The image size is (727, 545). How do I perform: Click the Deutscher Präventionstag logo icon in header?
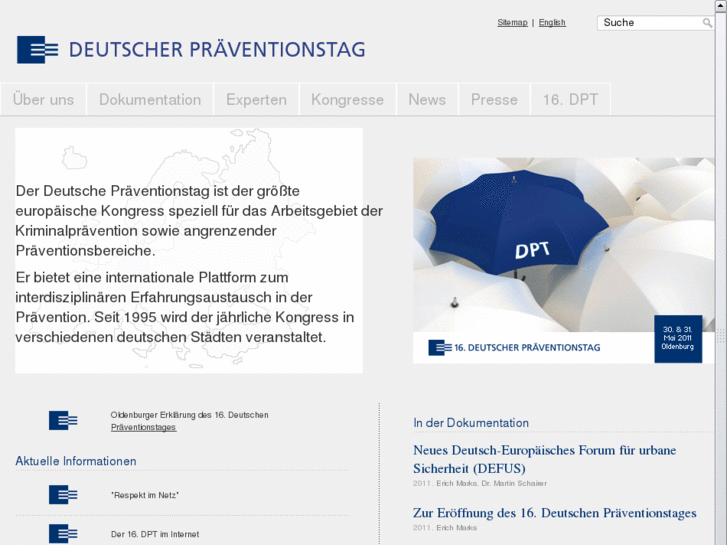coord(38,50)
